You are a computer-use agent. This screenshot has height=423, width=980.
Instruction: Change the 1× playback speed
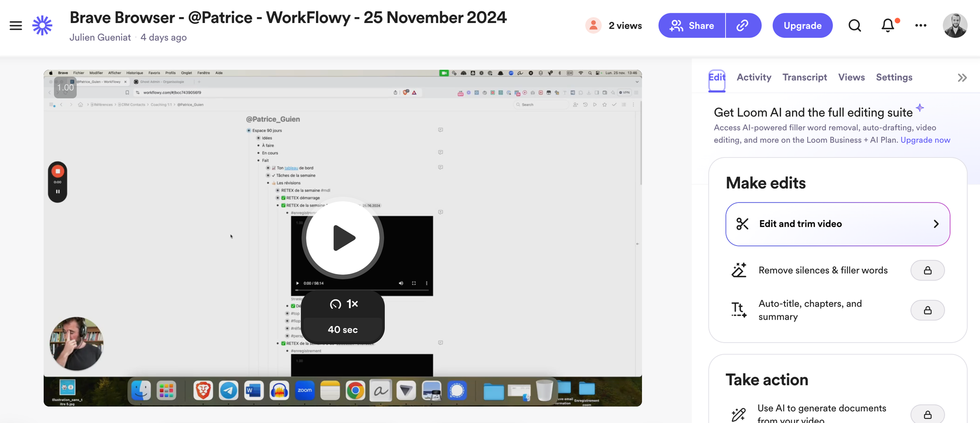click(x=343, y=304)
